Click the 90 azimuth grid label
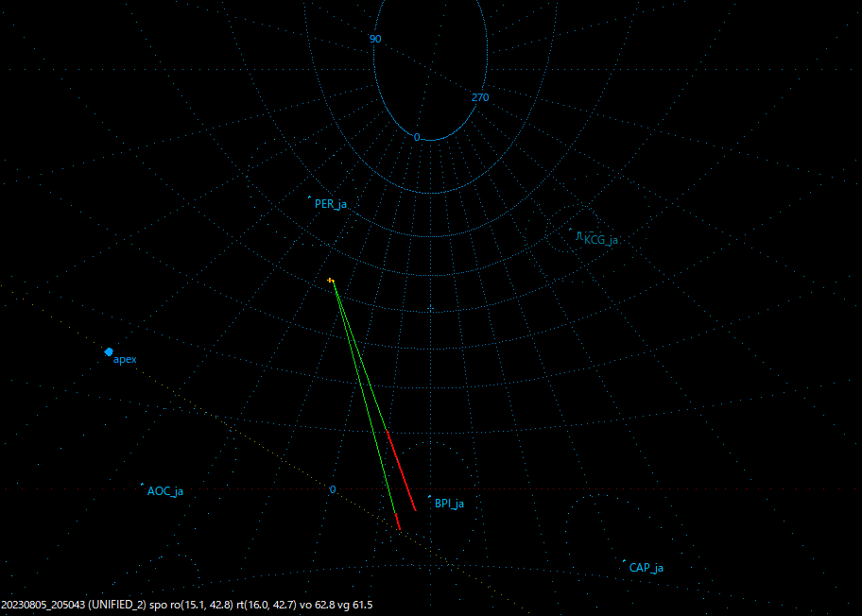 pyautogui.click(x=375, y=40)
